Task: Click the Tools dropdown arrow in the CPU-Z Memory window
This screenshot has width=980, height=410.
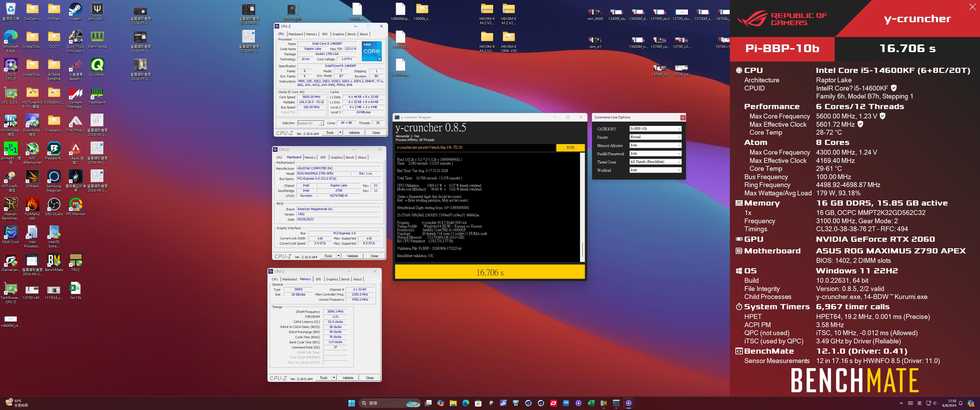Action: (334, 378)
